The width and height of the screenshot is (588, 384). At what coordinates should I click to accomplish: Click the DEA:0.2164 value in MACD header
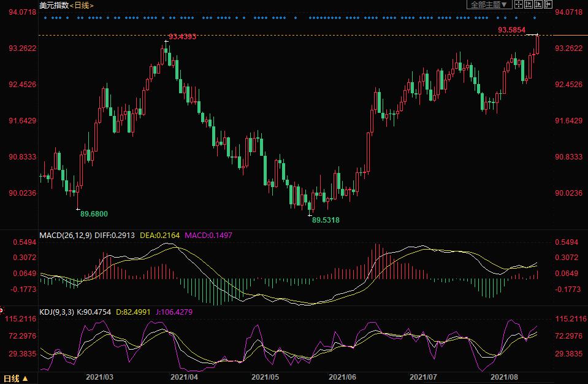tap(156, 235)
